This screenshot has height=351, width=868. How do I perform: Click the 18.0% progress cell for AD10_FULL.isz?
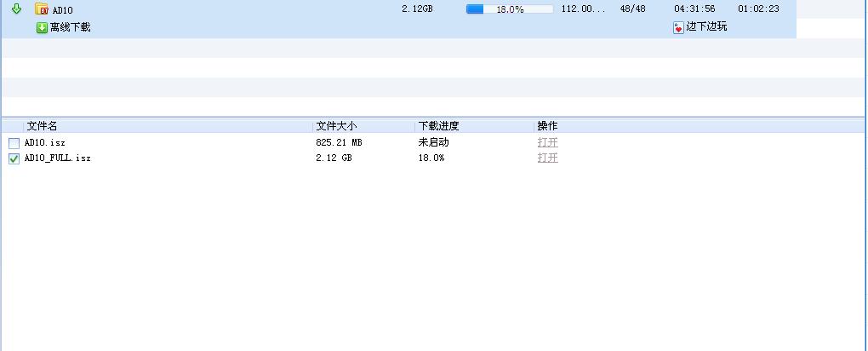pos(431,158)
